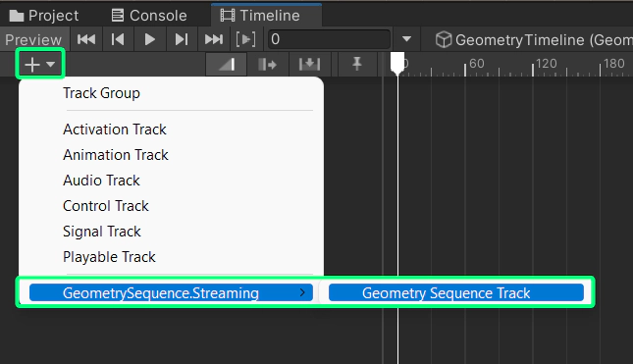Screen dimensions: 633x364
Task: Select the Replace edit mode icon
Action: (x=309, y=64)
